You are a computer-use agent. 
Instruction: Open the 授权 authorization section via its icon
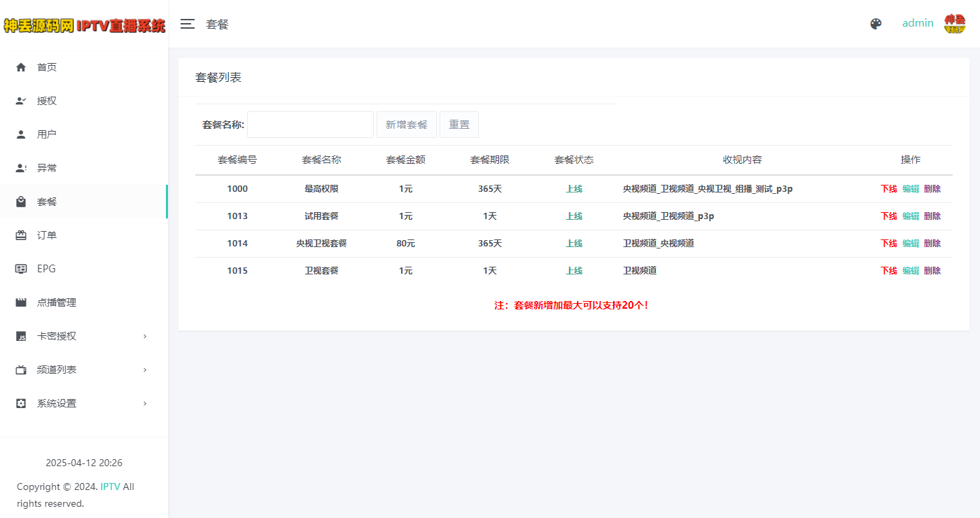tap(20, 100)
